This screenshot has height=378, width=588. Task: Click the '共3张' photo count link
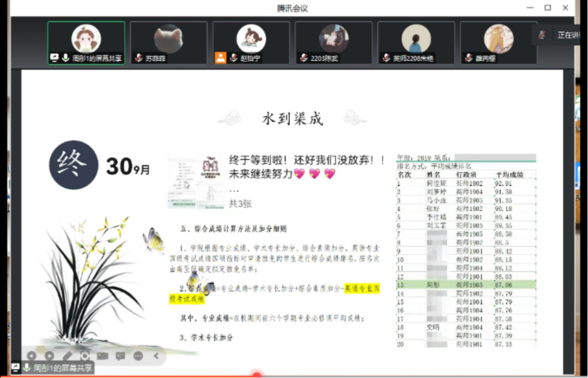pyautogui.click(x=241, y=204)
